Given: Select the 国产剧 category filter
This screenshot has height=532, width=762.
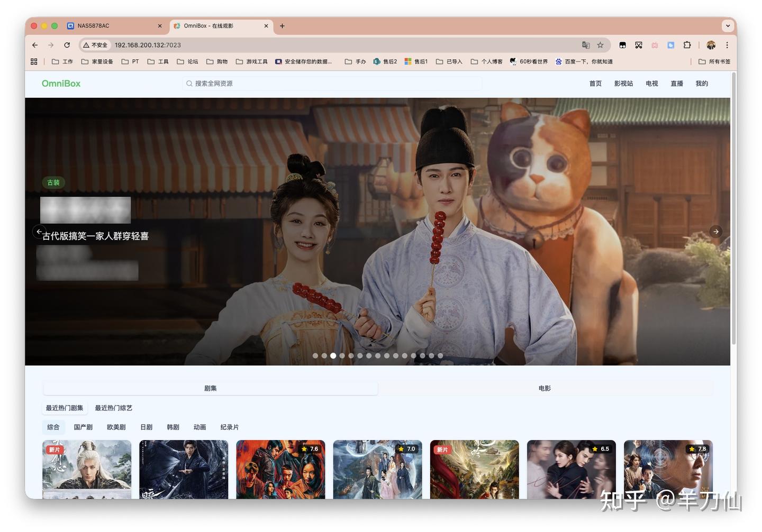Looking at the screenshot, I should click(x=83, y=427).
